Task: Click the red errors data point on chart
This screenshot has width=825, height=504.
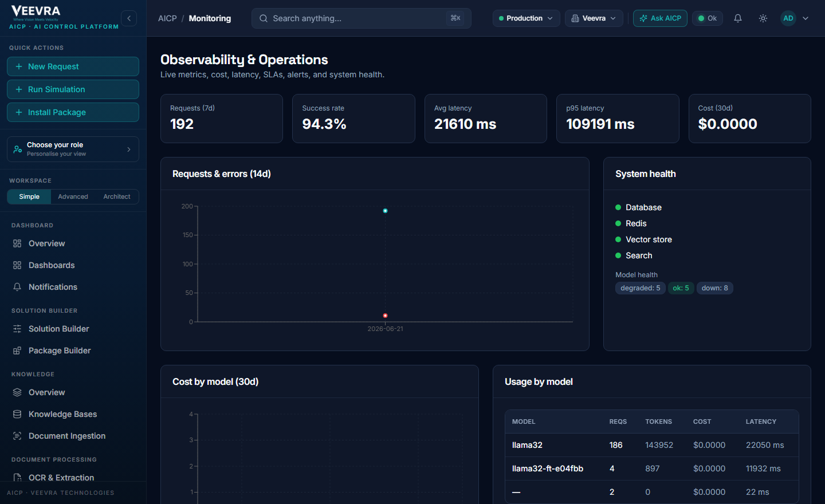Action: 385,316
